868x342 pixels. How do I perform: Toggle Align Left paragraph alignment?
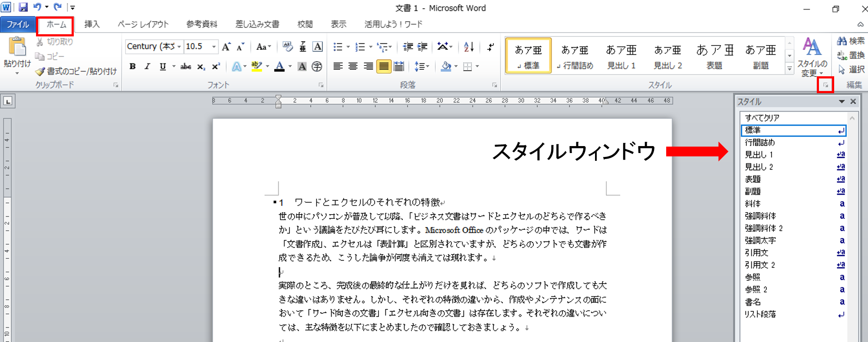pos(338,66)
